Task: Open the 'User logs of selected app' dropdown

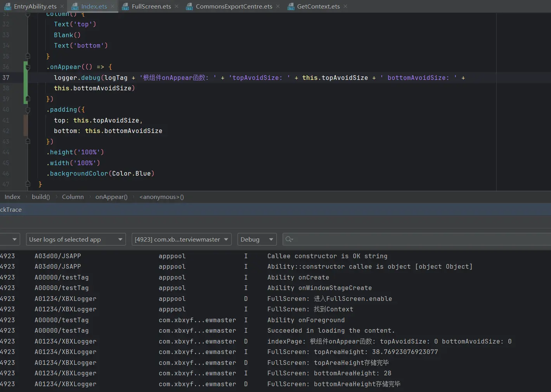Action: click(76, 239)
